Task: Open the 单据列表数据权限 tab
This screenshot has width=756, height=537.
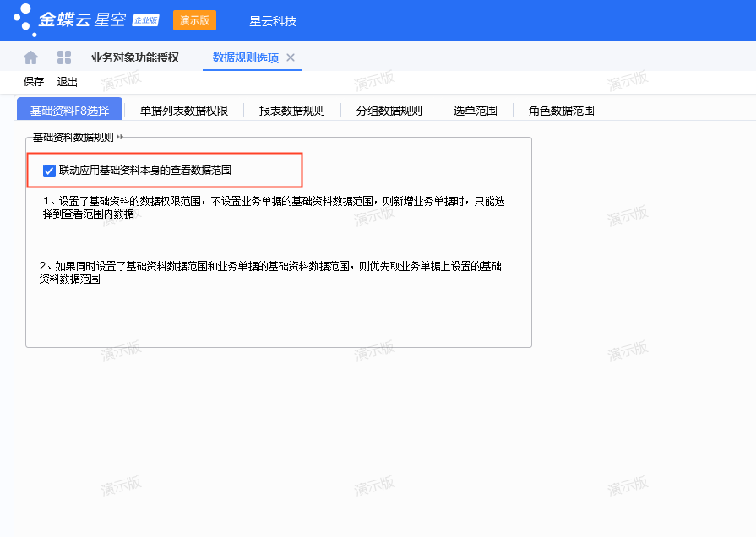Action: point(183,110)
